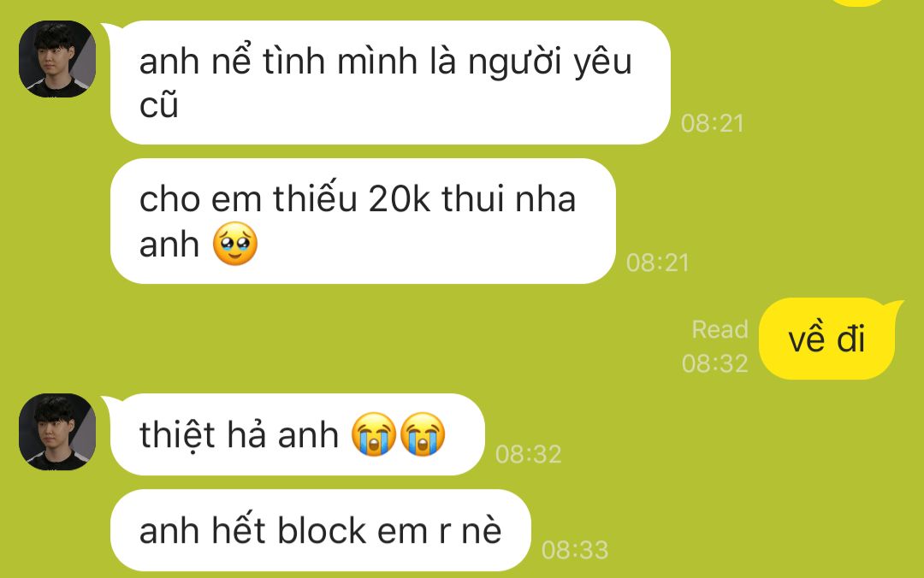Tap the 08:21 timestamp of the first message
This screenshot has height=578, width=924.
[713, 123]
